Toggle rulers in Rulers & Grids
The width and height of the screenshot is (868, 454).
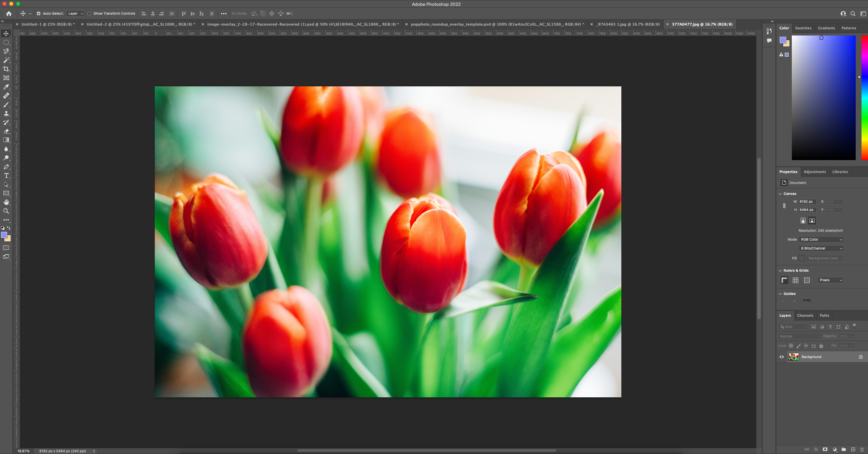784,280
